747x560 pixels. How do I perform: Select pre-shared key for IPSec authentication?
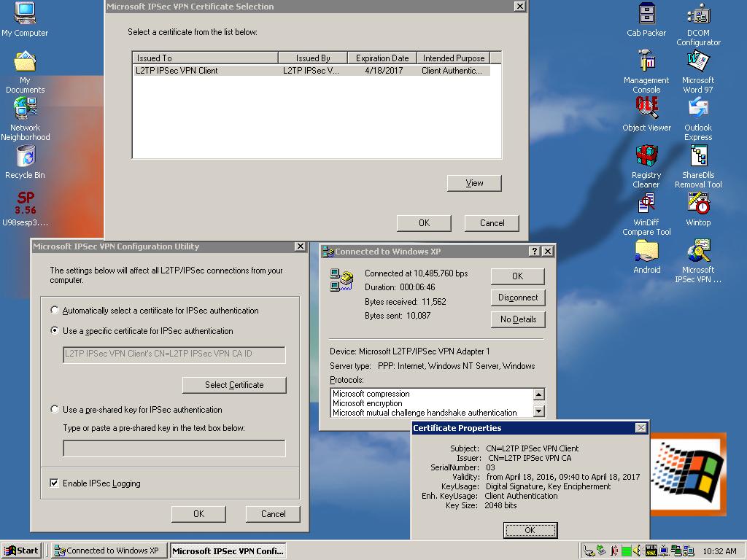point(55,410)
